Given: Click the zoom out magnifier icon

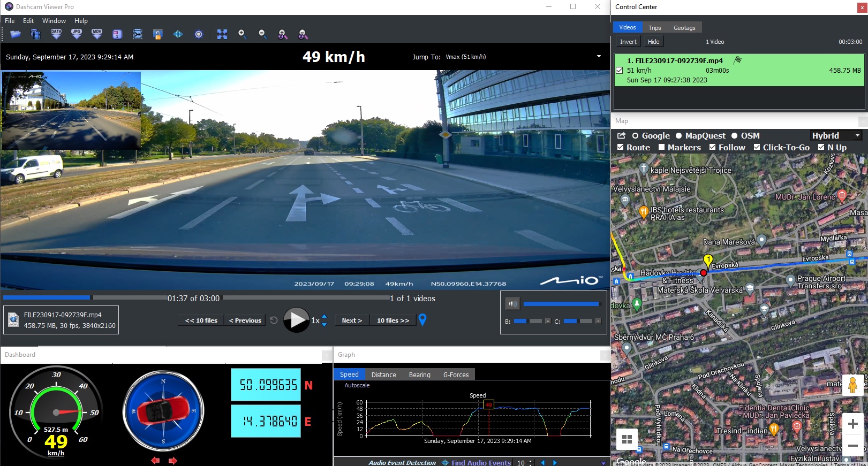Looking at the screenshot, I should click(x=262, y=34).
